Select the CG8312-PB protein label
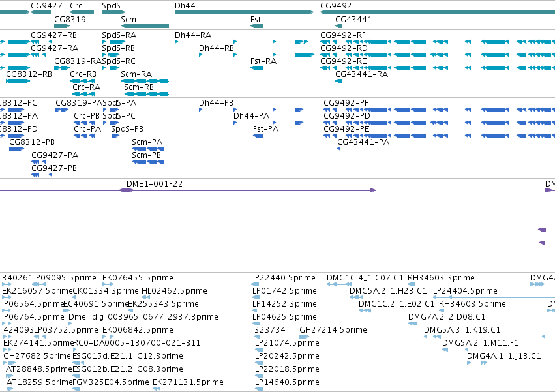The image size is (555, 392). [32, 142]
